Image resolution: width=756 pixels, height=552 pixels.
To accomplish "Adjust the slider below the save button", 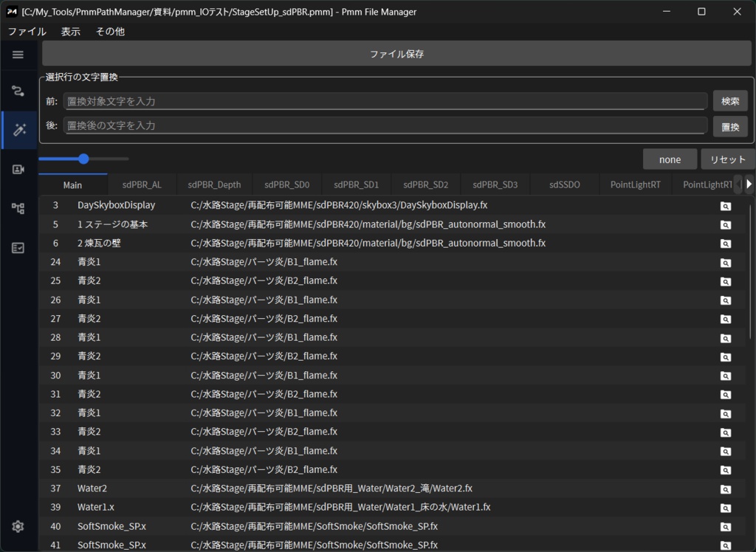I will point(83,159).
